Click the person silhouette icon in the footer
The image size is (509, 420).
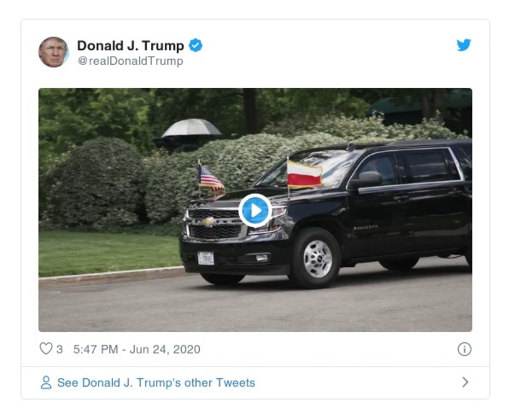point(45,381)
